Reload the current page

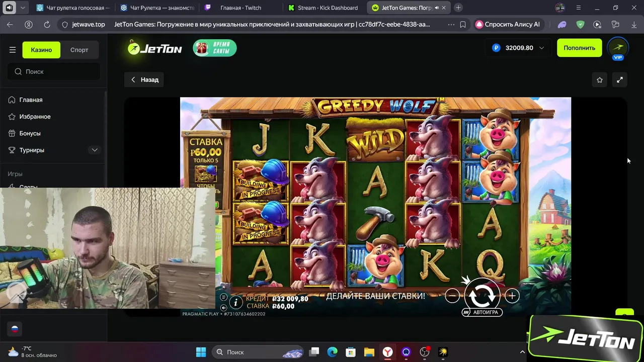pyautogui.click(x=47, y=24)
